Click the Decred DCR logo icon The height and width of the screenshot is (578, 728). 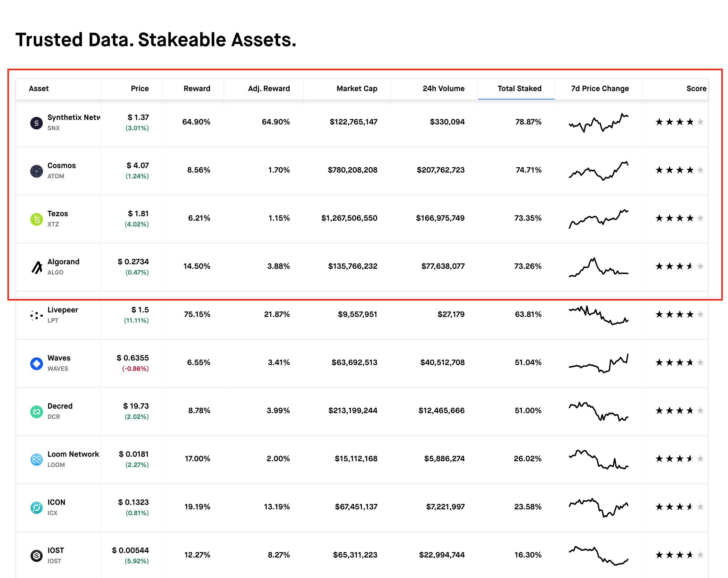37,412
